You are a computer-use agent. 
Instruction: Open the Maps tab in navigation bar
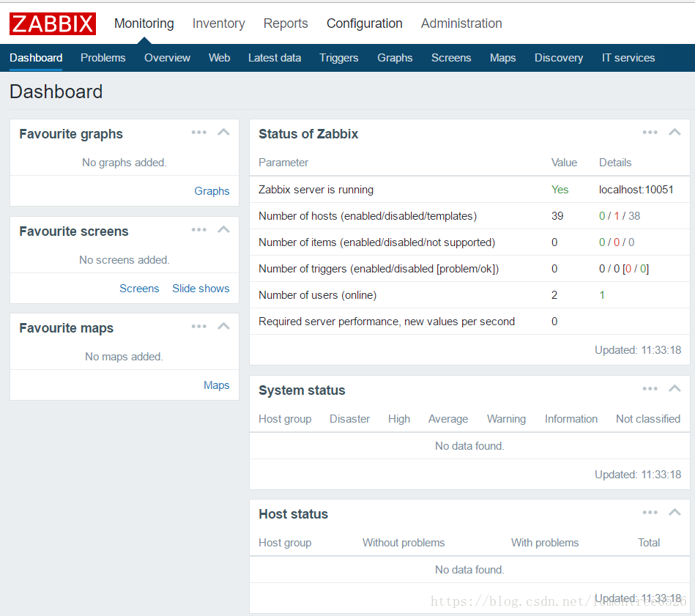[502, 58]
